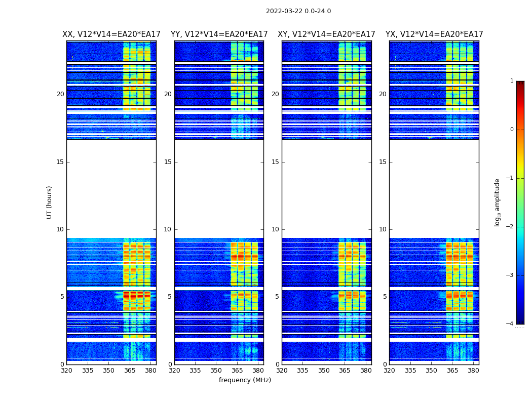
Task: Click the XX, V12*V14=EA20*EA17 panel title
Action: (x=111, y=34)
